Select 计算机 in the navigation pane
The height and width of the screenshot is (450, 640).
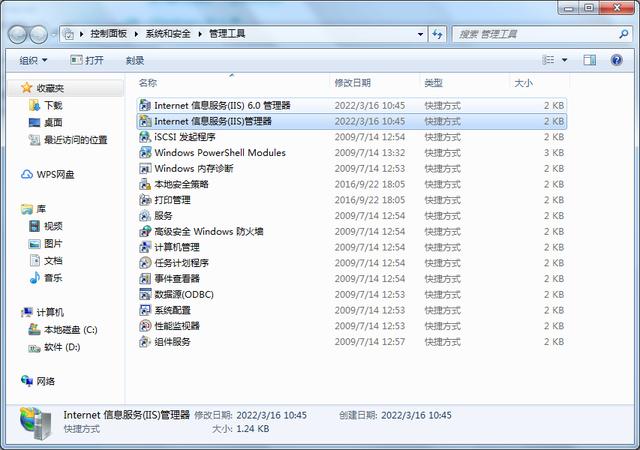[43, 312]
